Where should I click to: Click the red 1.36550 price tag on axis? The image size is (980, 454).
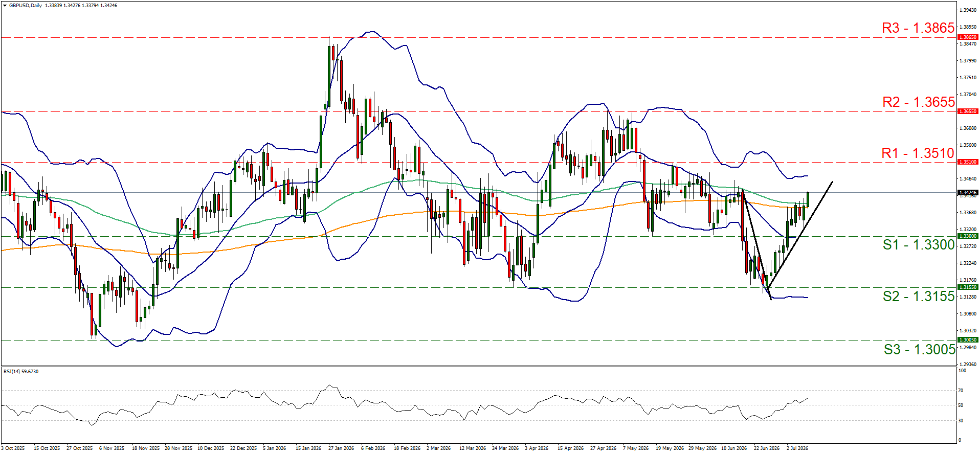click(x=968, y=111)
